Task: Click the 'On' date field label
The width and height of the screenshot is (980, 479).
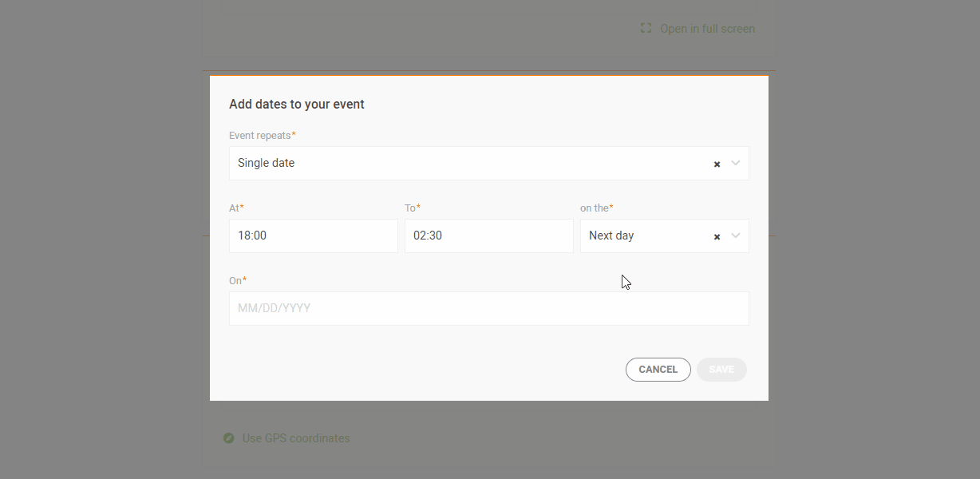Action: click(x=238, y=281)
